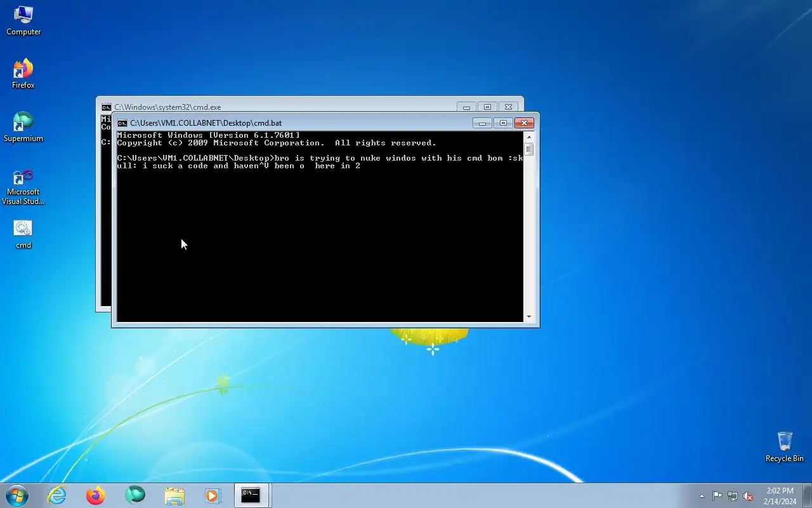Open the muted volume tray icon
This screenshot has height=508, width=812.
tap(749, 496)
